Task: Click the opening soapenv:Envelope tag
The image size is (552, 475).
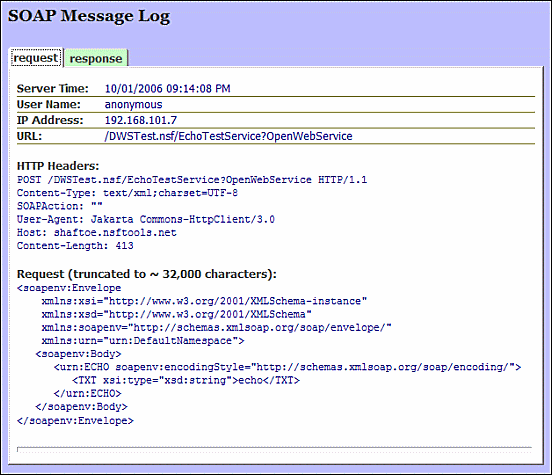Action: click(x=69, y=288)
